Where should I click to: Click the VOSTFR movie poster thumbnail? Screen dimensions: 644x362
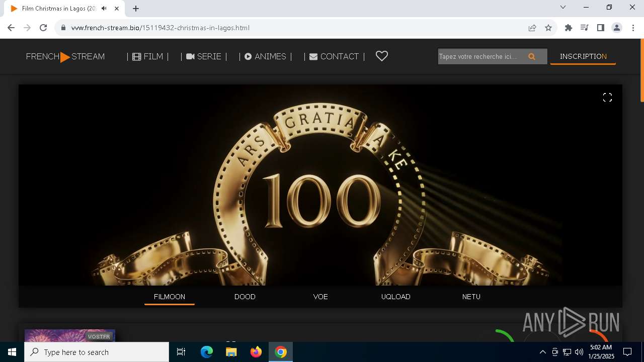(70, 335)
